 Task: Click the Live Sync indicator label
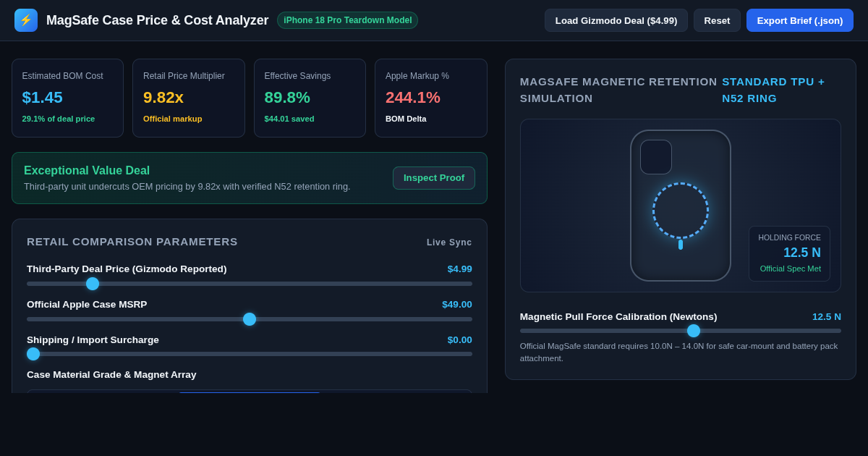[449, 242]
